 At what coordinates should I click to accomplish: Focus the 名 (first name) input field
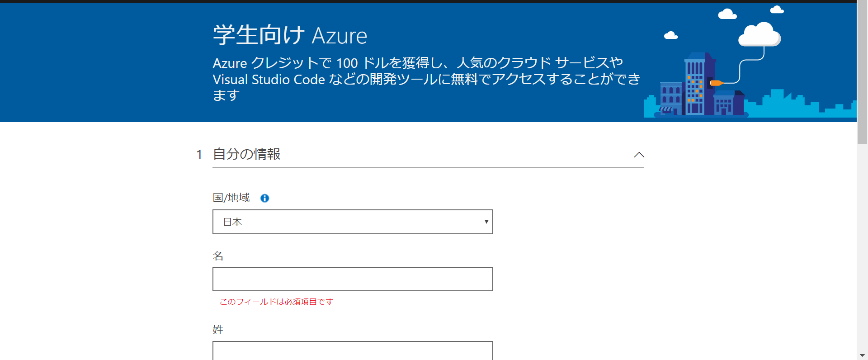coord(353,279)
